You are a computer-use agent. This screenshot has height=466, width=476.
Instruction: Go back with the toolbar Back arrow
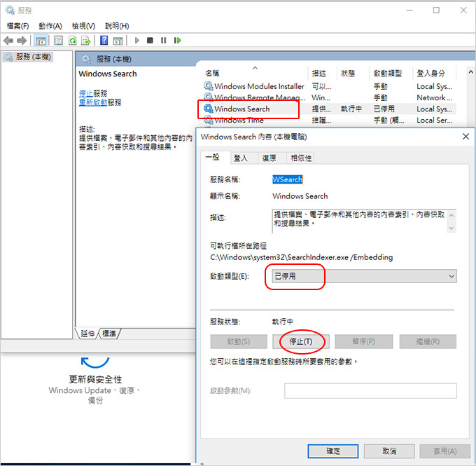point(8,41)
